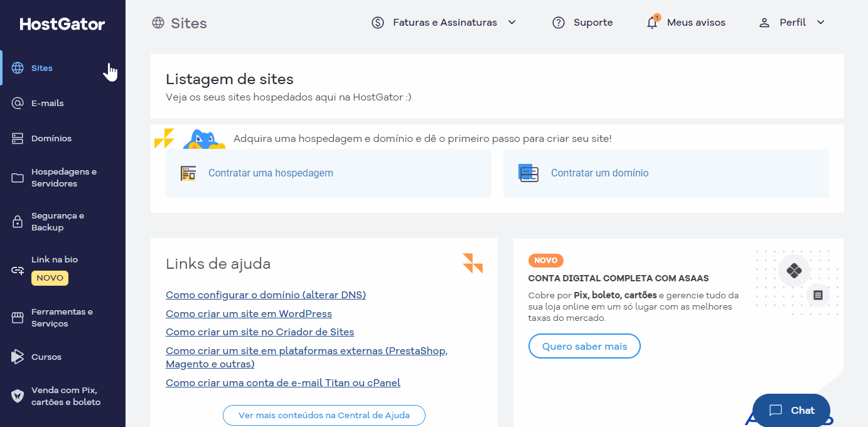
Task: Click the document icon in Asaas banner
Action: click(x=818, y=295)
